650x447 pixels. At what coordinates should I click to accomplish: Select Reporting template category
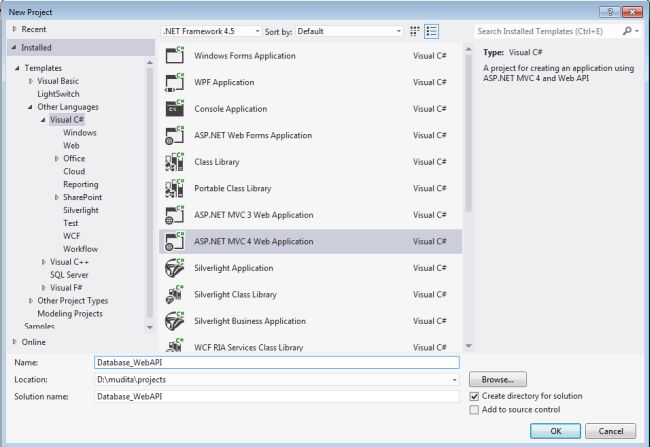click(80, 184)
